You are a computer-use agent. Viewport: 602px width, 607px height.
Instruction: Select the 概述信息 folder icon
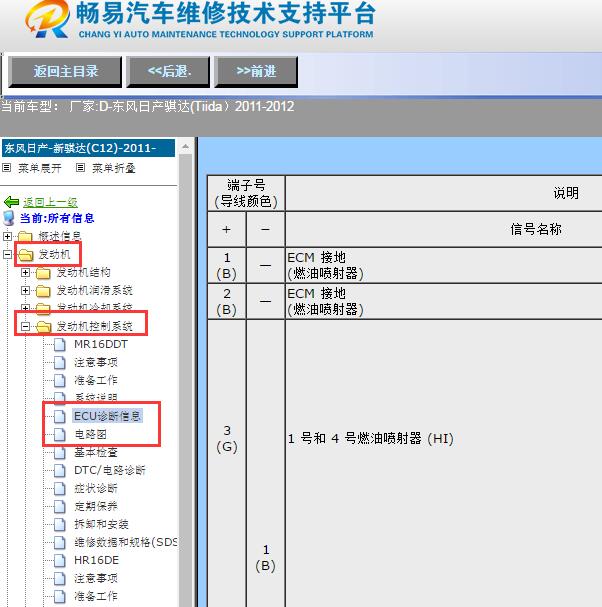[25, 237]
